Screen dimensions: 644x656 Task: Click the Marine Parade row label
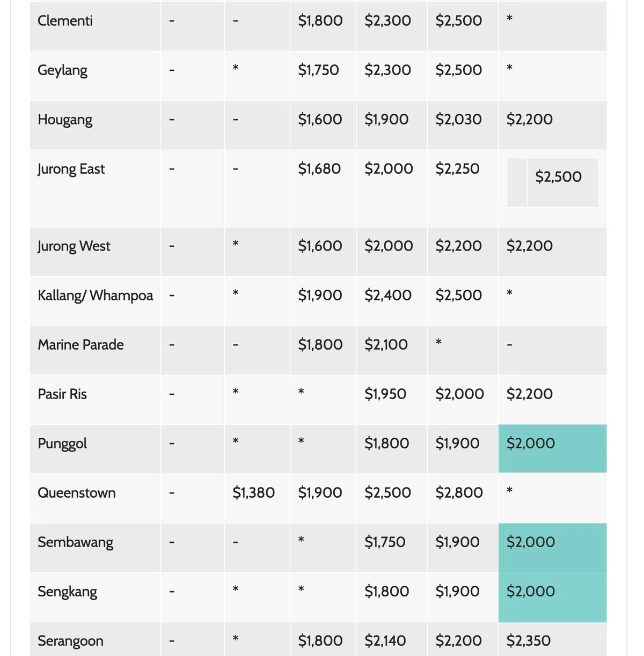coord(80,345)
